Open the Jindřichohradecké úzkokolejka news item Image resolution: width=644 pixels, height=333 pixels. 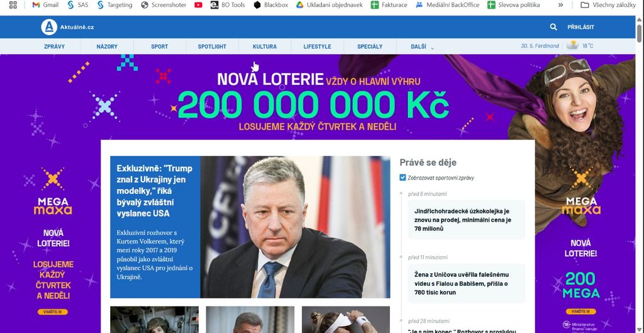point(464,220)
